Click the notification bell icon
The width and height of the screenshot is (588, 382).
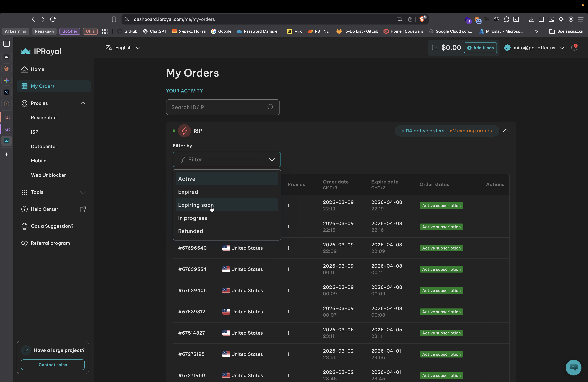coord(573,48)
